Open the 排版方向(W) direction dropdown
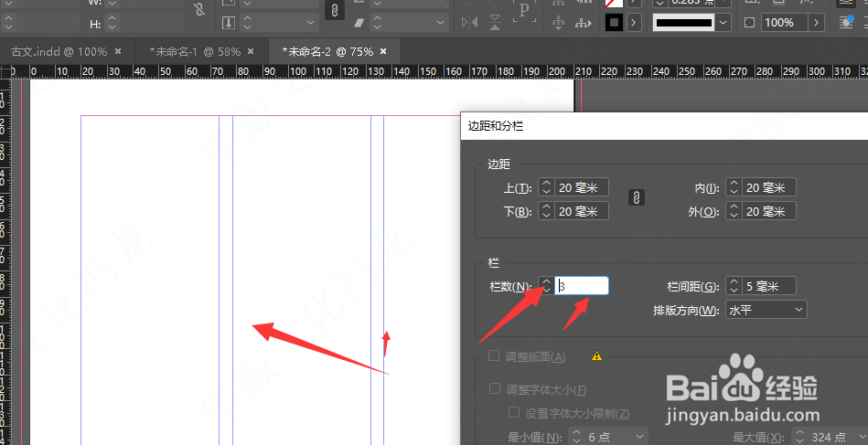 [766, 310]
